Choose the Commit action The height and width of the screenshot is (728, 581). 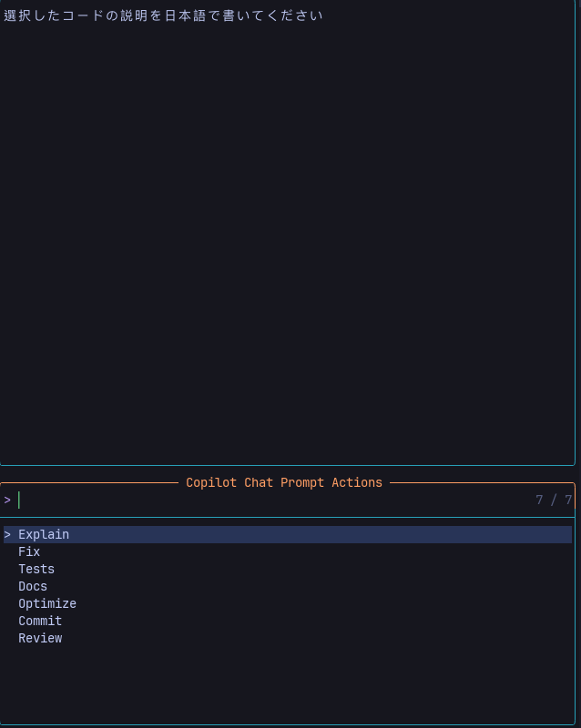40,622
